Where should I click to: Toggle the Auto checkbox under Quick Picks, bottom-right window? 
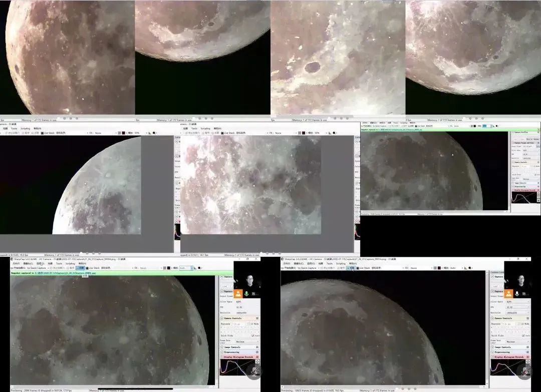click(x=522, y=335)
